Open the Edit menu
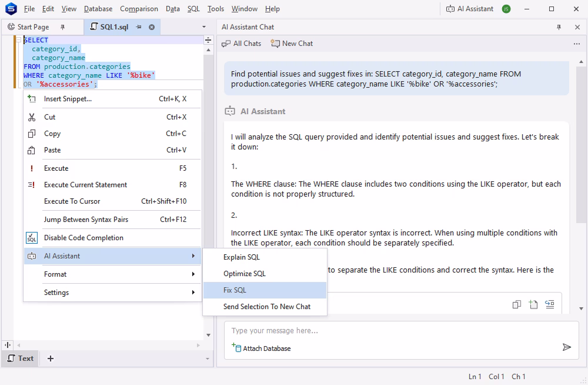The height and width of the screenshot is (385, 588). pyautogui.click(x=48, y=9)
